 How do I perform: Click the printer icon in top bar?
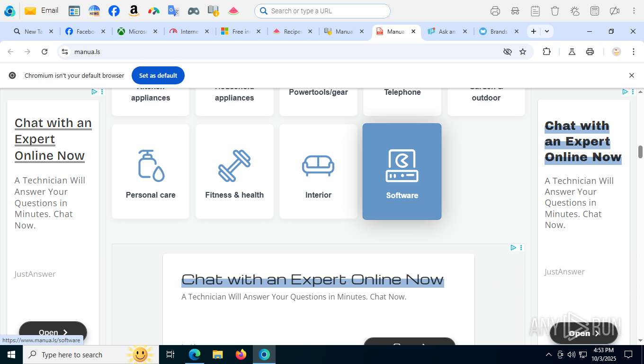pyautogui.click(x=495, y=11)
